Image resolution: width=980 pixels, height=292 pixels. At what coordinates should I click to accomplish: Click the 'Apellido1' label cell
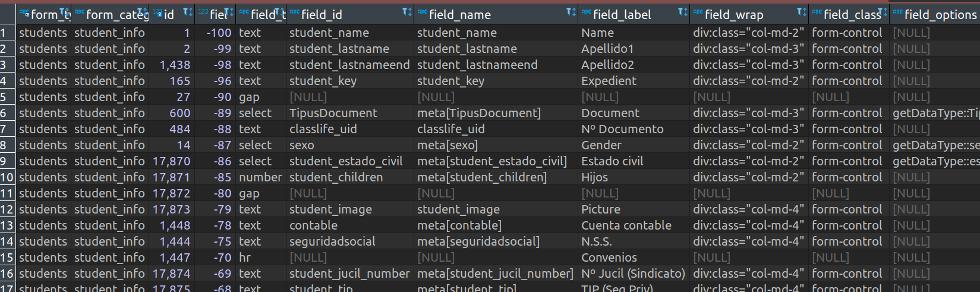click(x=634, y=49)
